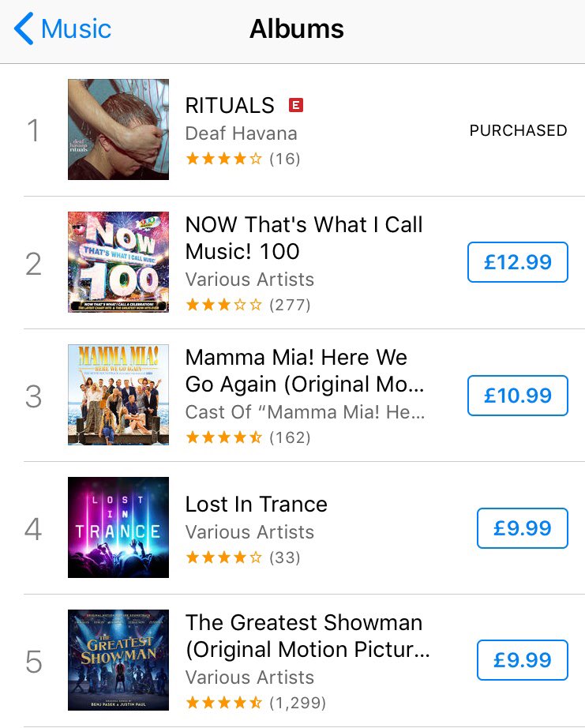Buy Mamma Mia! soundtrack for £10.99
This screenshot has width=585, height=728.
(x=518, y=395)
